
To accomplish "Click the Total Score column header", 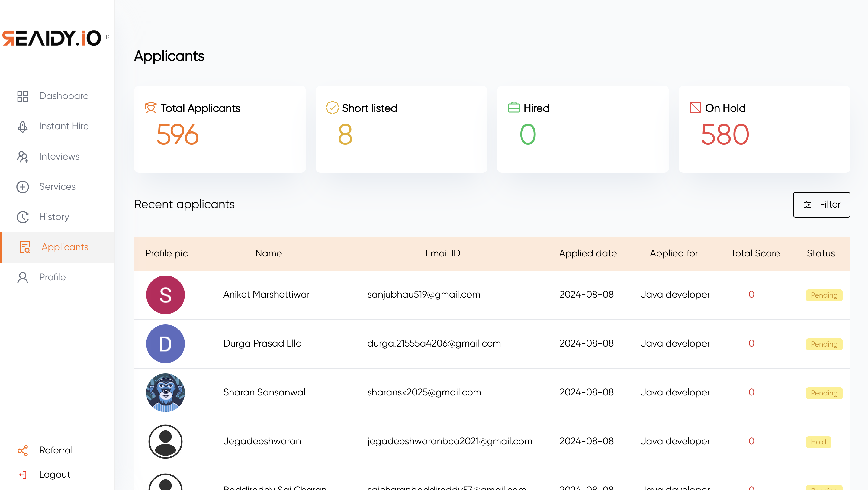I will click(x=755, y=253).
